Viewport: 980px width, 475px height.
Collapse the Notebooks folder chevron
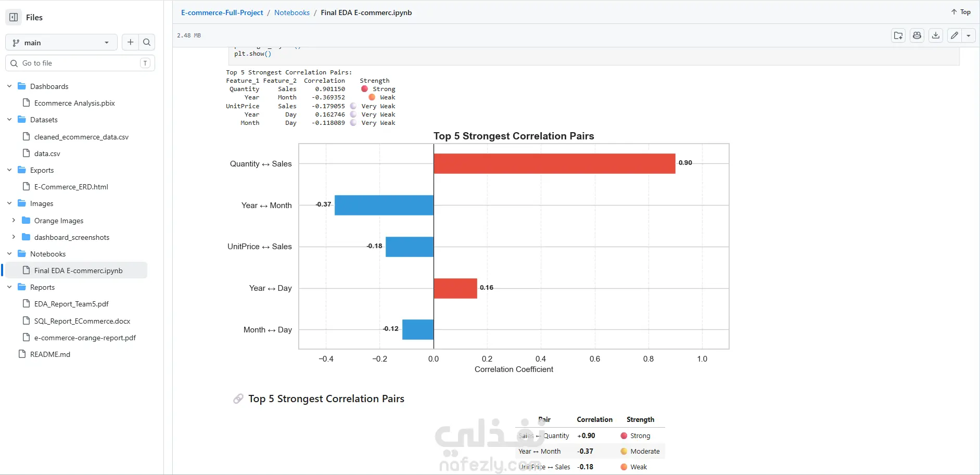pyautogui.click(x=9, y=254)
